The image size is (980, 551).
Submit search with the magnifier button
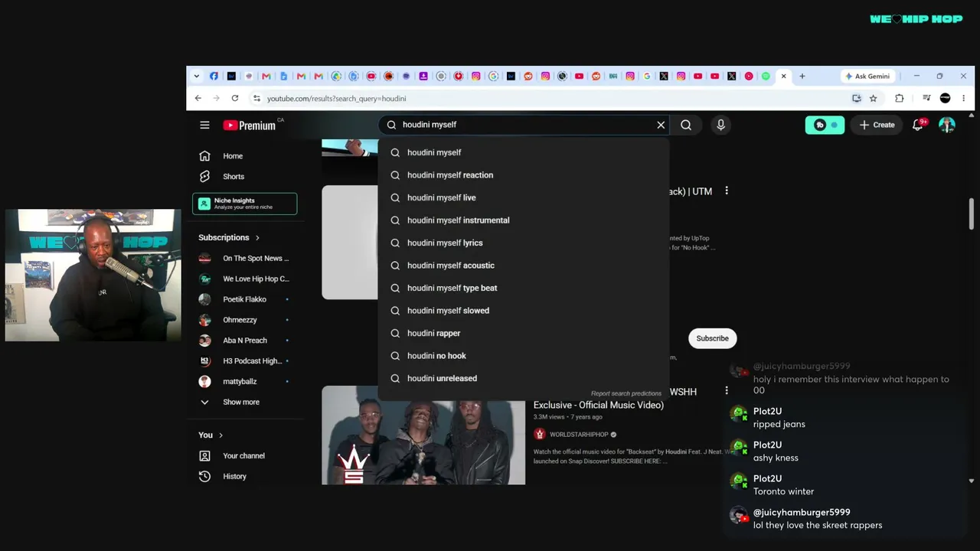(x=686, y=125)
